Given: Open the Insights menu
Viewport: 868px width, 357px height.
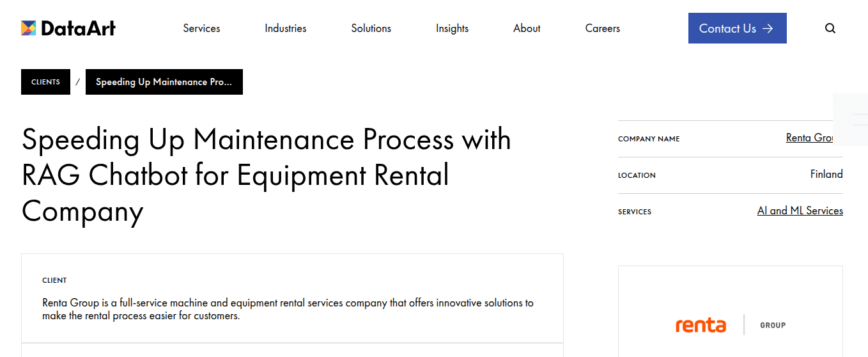Looking at the screenshot, I should coord(452,28).
